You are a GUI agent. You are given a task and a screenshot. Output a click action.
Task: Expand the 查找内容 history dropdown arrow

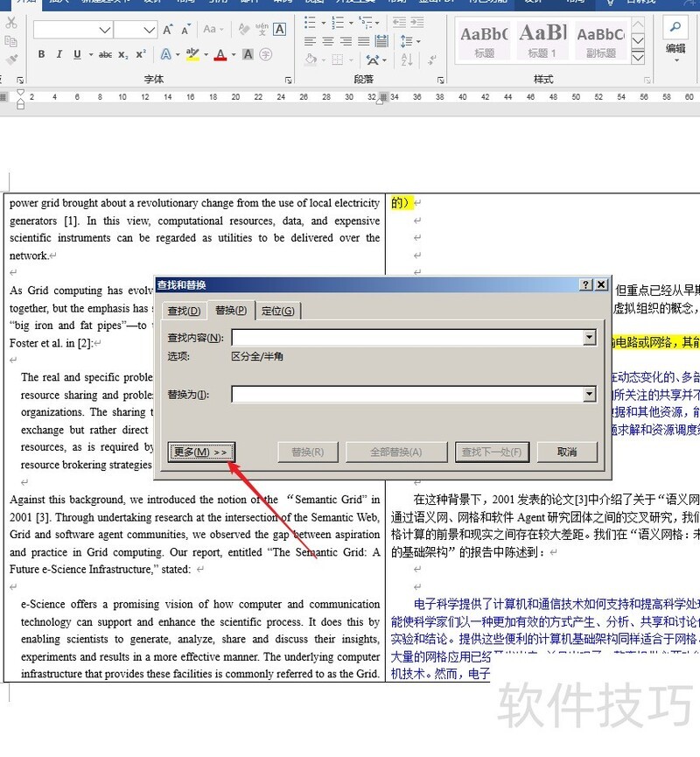591,338
